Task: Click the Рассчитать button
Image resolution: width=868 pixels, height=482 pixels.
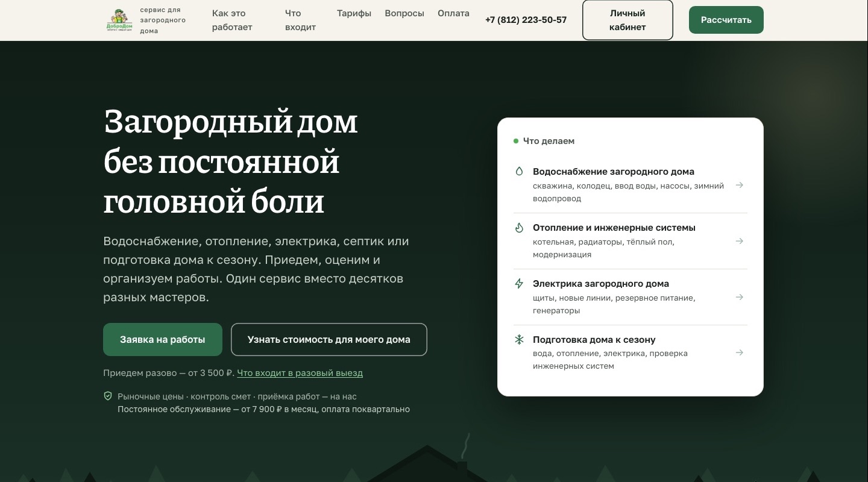Action: pyautogui.click(x=726, y=20)
